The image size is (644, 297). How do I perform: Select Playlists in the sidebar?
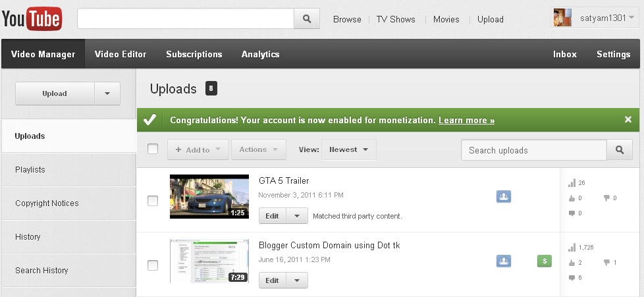[69, 170]
